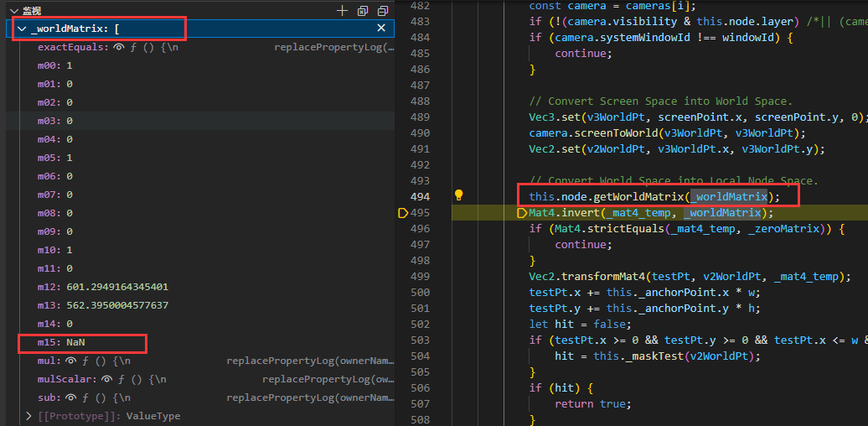Select the m11: 0 row
The image size is (868, 426).
pyautogui.click(x=200, y=268)
